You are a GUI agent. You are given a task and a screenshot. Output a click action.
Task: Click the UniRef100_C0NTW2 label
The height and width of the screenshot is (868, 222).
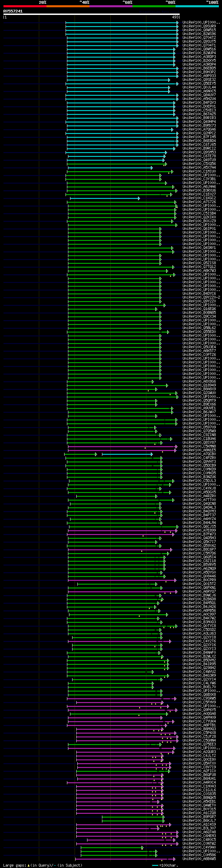(199, 843)
